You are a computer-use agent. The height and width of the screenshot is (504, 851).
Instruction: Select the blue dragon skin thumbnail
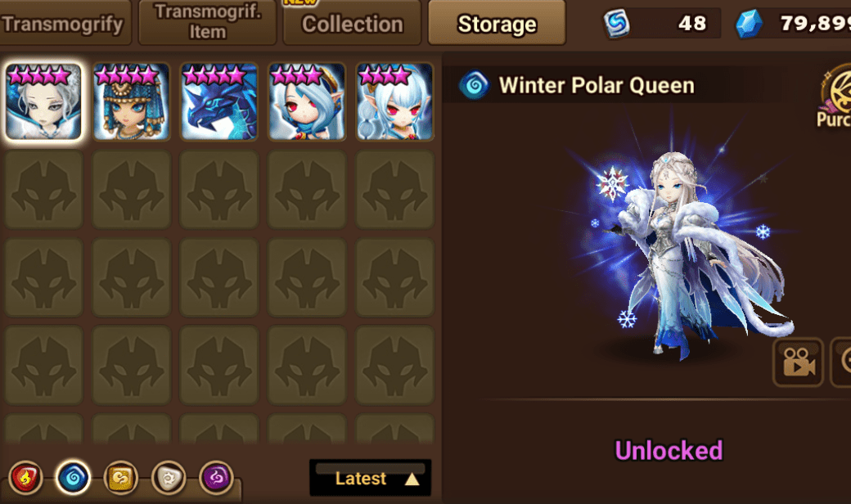[219, 101]
